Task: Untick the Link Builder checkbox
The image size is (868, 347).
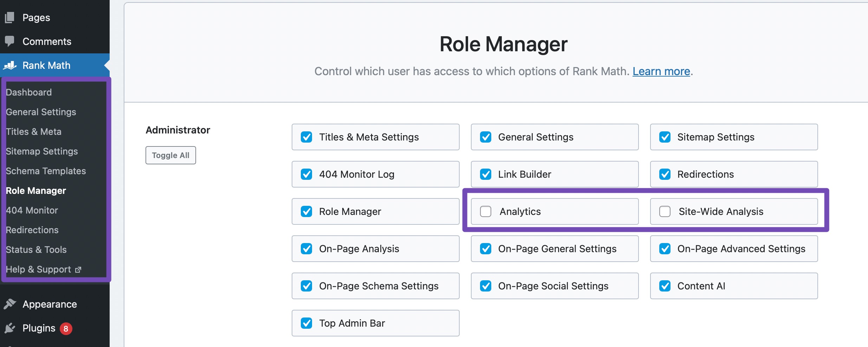Action: 486,174
